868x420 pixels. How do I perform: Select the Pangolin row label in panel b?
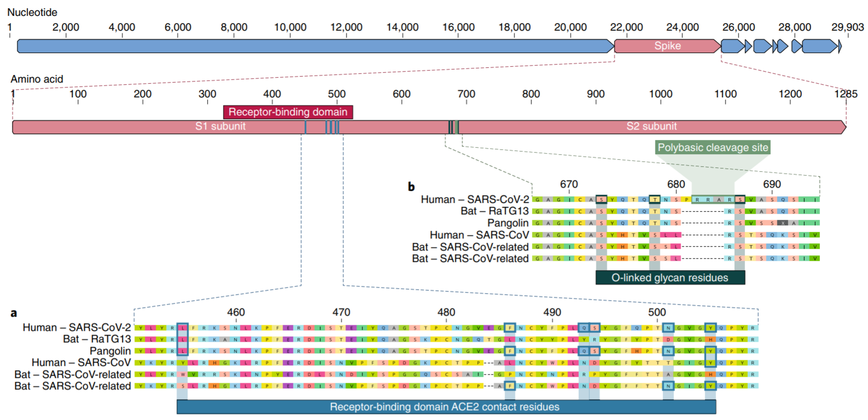(507, 223)
